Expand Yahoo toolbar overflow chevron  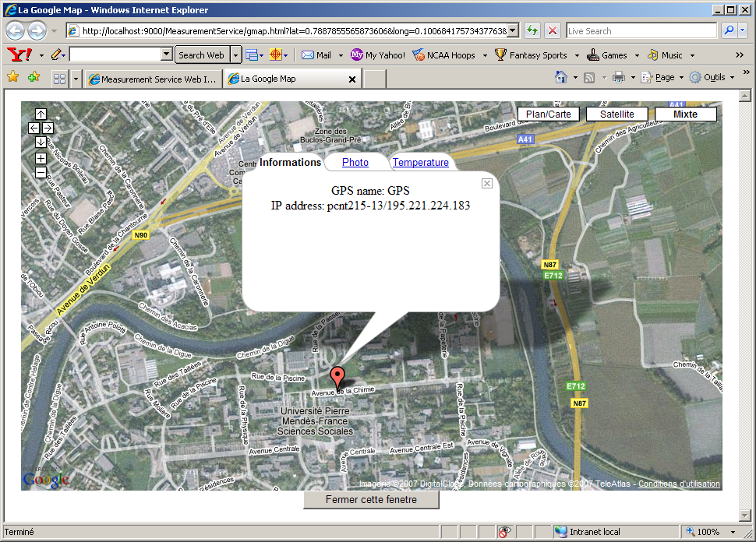pyautogui.click(x=740, y=55)
